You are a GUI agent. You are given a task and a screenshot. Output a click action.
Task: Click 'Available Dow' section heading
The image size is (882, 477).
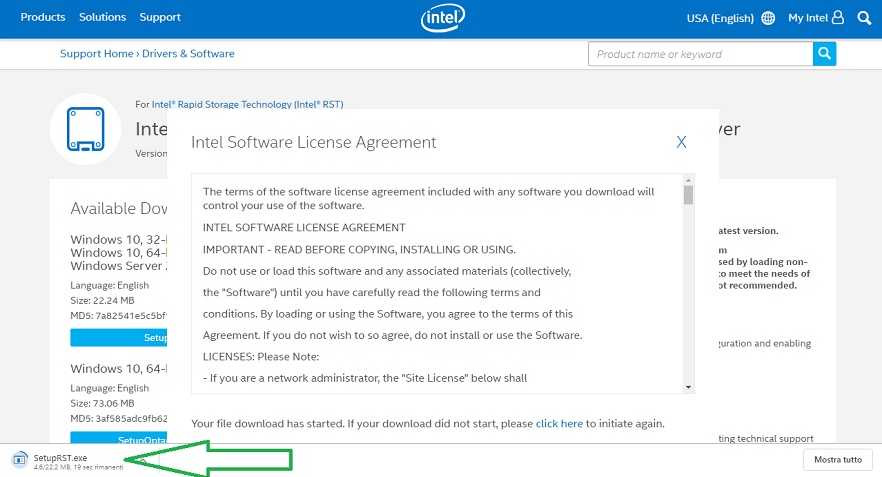119,209
